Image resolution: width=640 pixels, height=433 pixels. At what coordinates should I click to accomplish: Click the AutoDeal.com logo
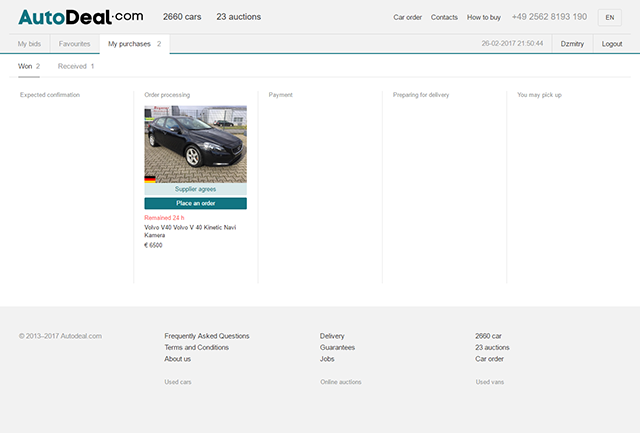[80, 17]
